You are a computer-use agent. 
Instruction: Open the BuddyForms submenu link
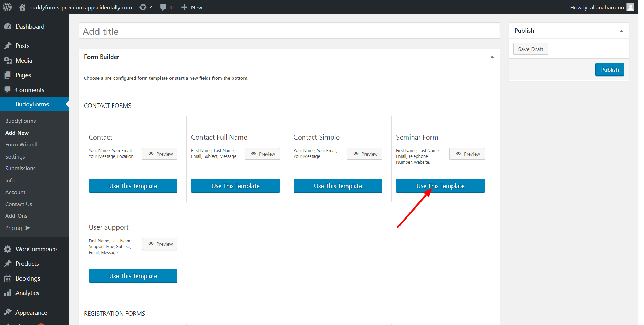click(21, 121)
